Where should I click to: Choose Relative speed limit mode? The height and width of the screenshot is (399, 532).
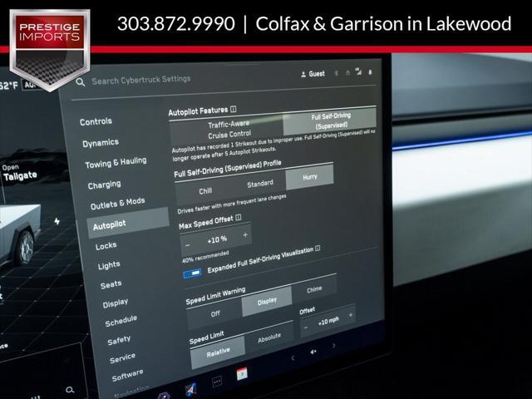(218, 352)
